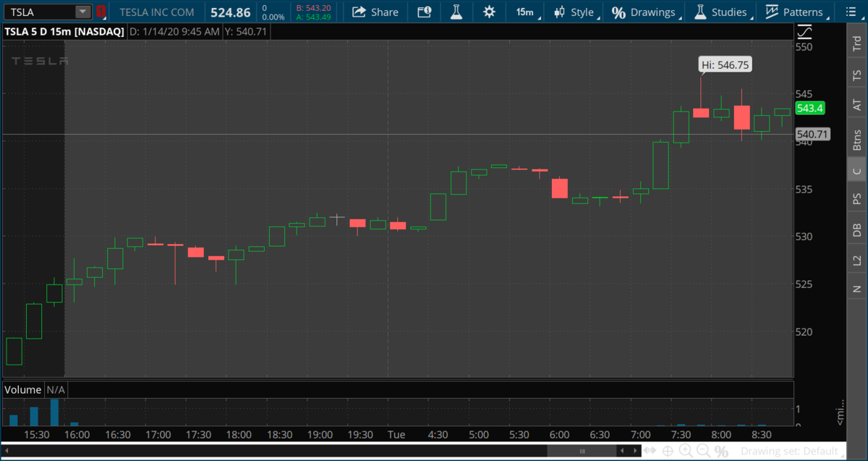
Task: Click the percent drawing icon at bottom
Action: (x=720, y=451)
